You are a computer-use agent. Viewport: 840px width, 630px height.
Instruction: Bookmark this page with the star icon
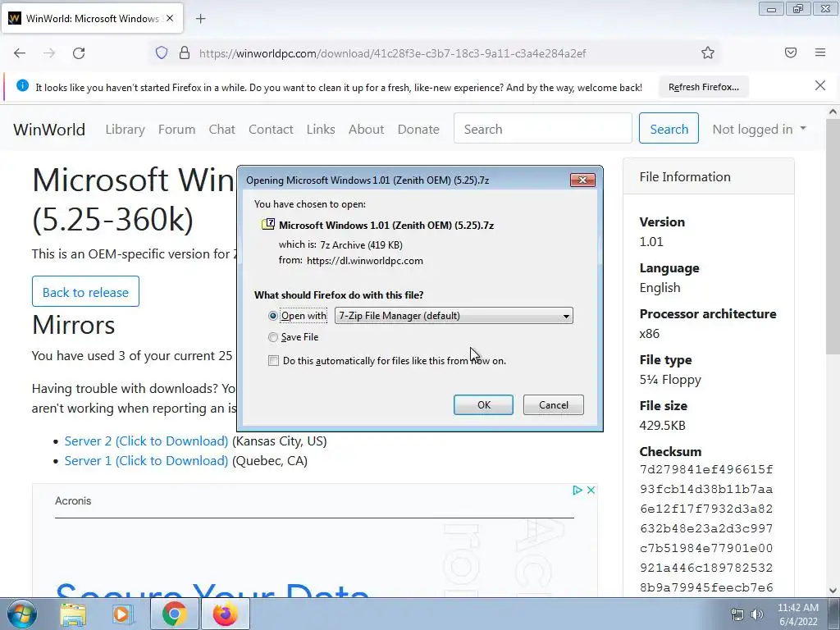pos(708,52)
